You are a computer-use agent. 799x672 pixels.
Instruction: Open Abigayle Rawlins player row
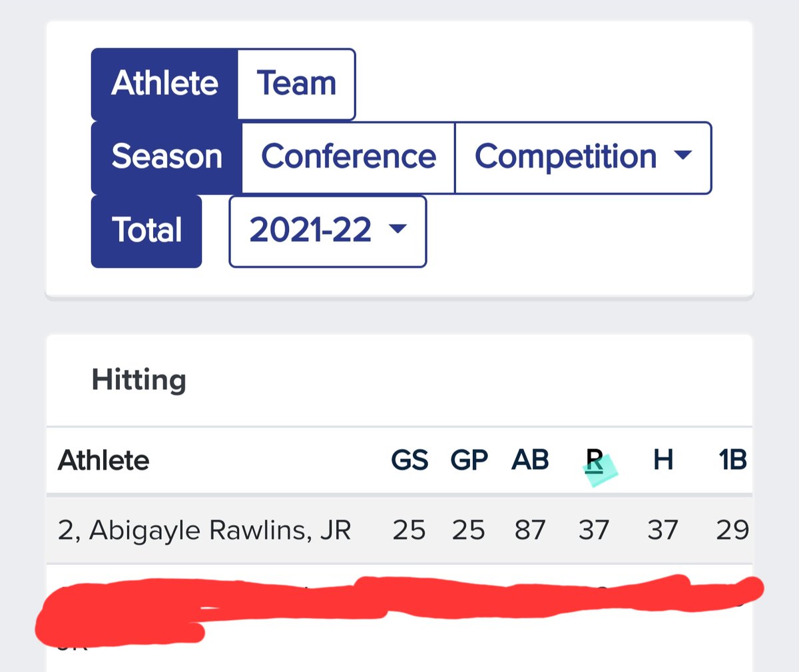click(x=400, y=530)
